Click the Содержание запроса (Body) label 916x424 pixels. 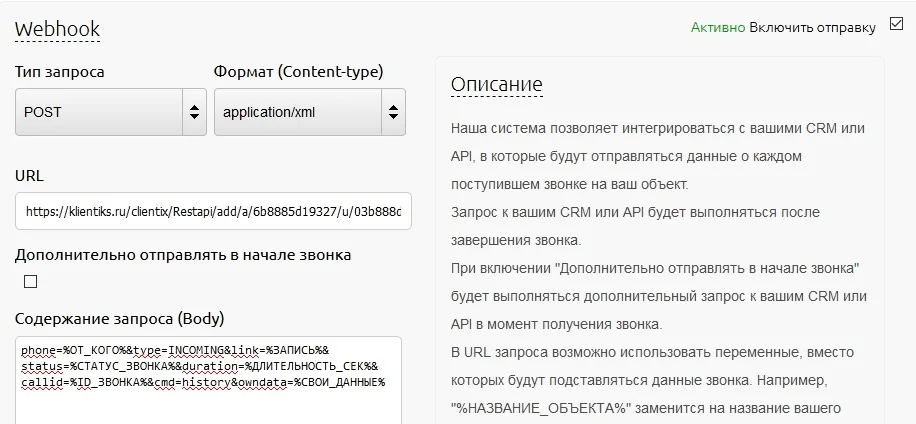click(120, 319)
